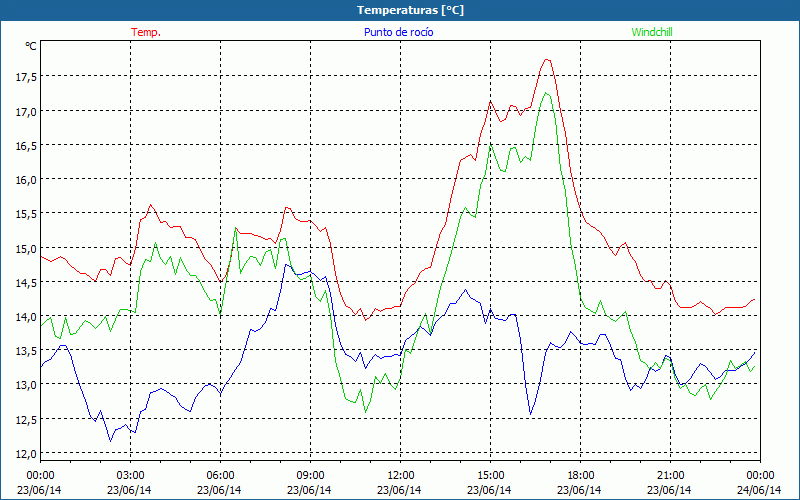Select the blue 'Punto de rocío' legend label
Image resolution: width=800 pixels, height=500 pixels.
coord(398,32)
